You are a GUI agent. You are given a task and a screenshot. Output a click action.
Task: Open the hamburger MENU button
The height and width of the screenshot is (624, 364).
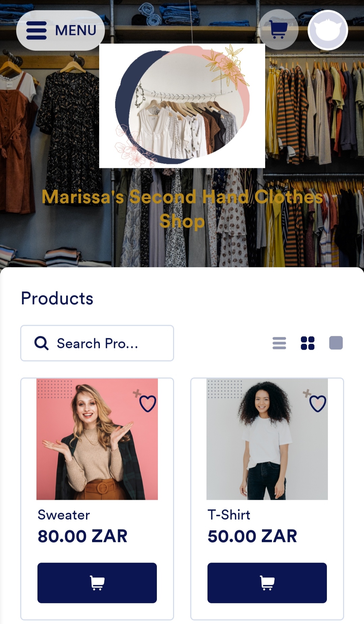[61, 30]
